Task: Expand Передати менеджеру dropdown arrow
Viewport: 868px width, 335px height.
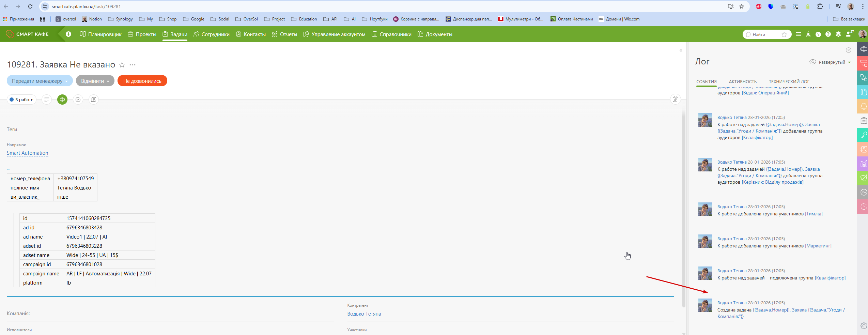Action: click(x=67, y=81)
